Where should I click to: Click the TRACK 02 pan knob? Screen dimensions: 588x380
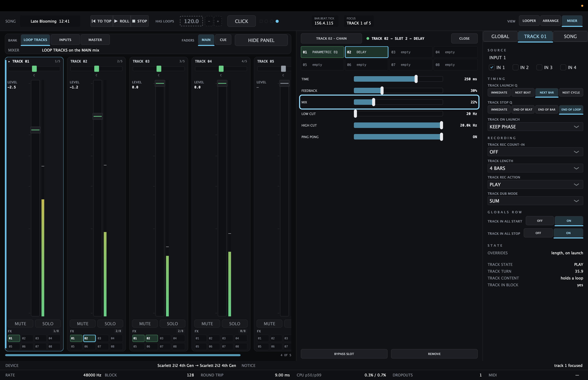click(x=96, y=69)
